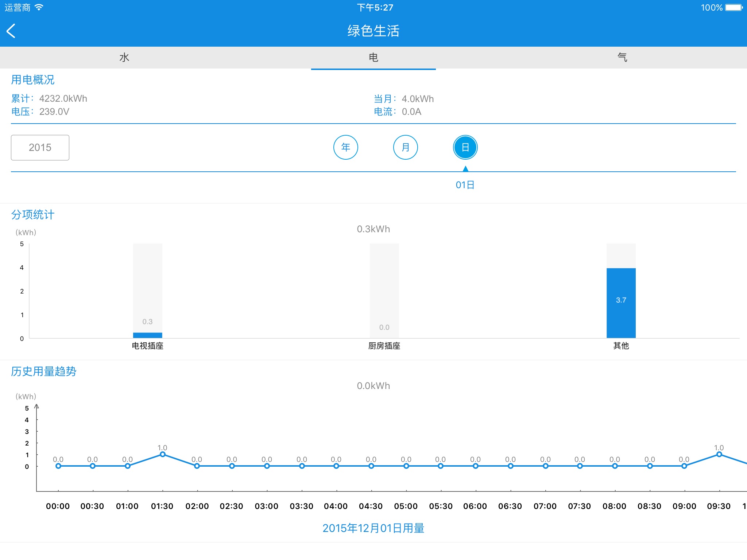Select the 厨房插座 category label
The image size is (747, 560).
click(x=384, y=346)
